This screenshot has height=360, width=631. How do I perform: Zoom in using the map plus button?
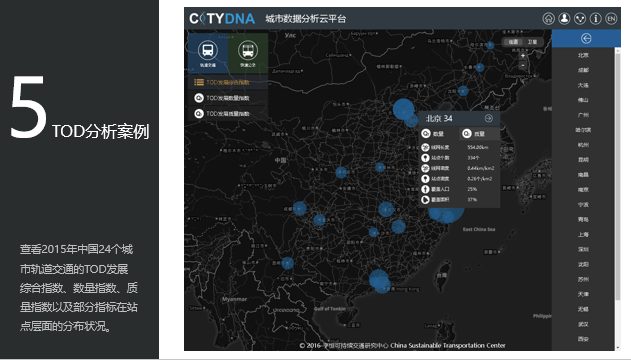[523, 56]
